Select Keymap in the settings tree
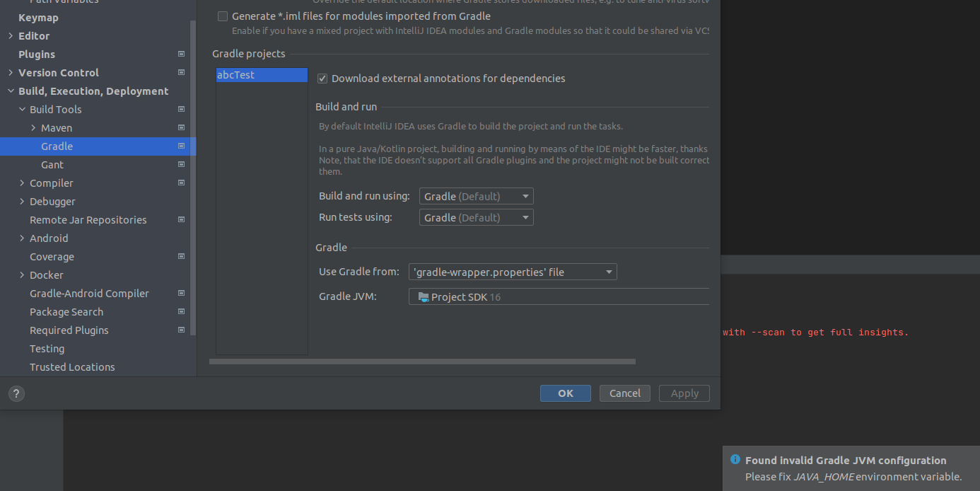This screenshot has height=491, width=980. (38, 17)
